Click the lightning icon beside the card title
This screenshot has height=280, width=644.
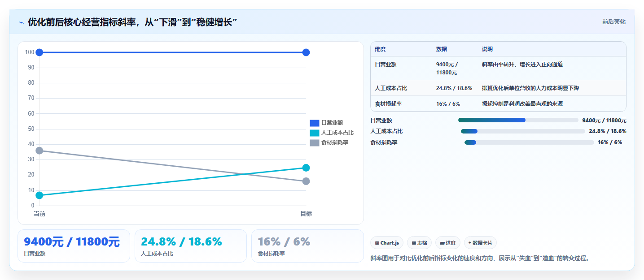(x=21, y=22)
